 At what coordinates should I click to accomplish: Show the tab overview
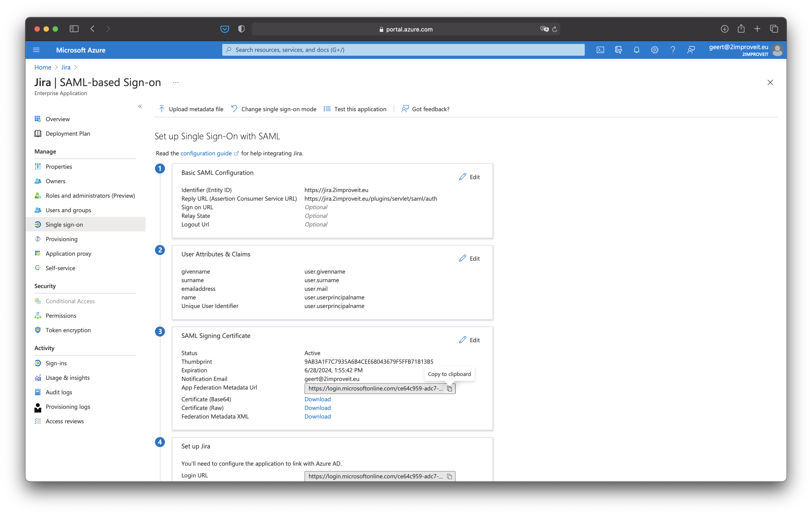click(x=774, y=29)
